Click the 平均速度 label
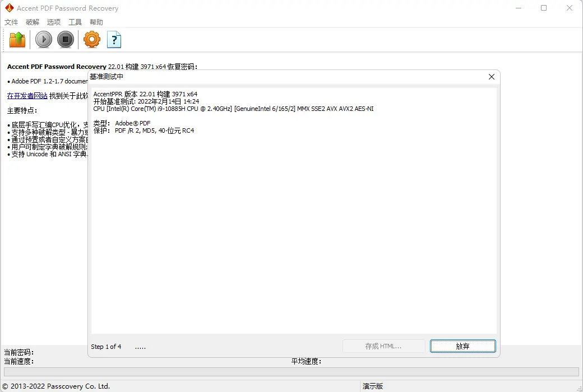Viewport: 583px width, 392px height. pyautogui.click(x=307, y=361)
